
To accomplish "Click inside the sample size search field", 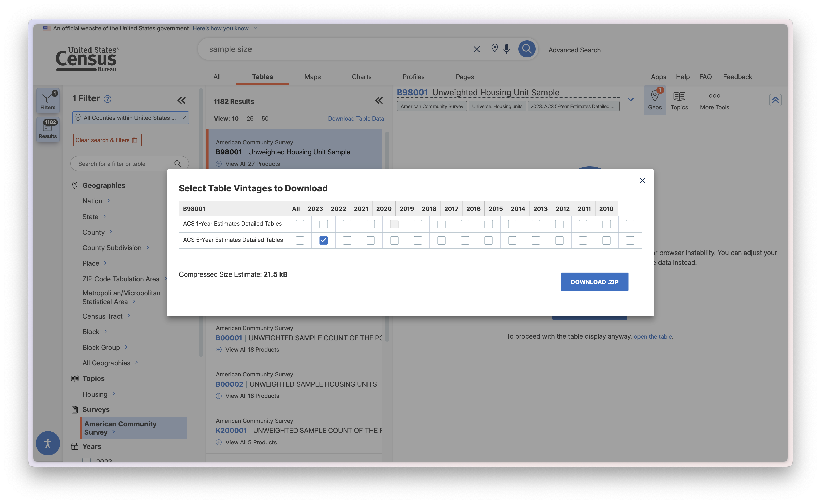I will click(x=300, y=49).
